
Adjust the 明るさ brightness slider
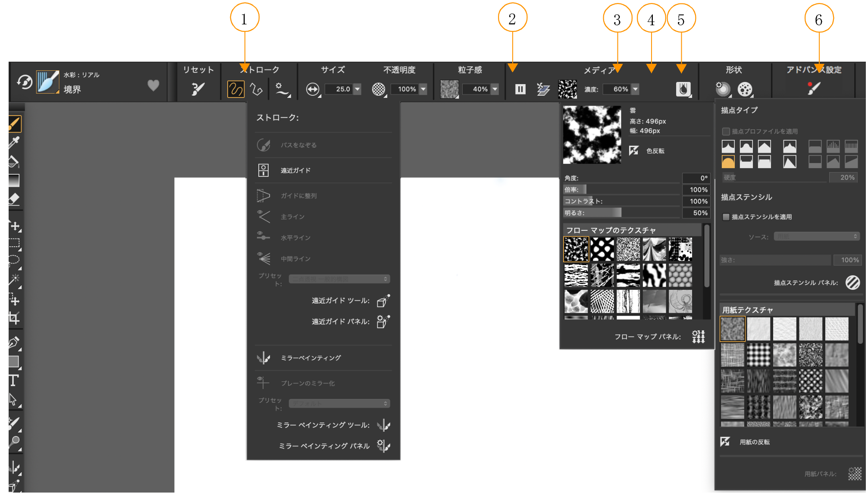[x=621, y=213]
